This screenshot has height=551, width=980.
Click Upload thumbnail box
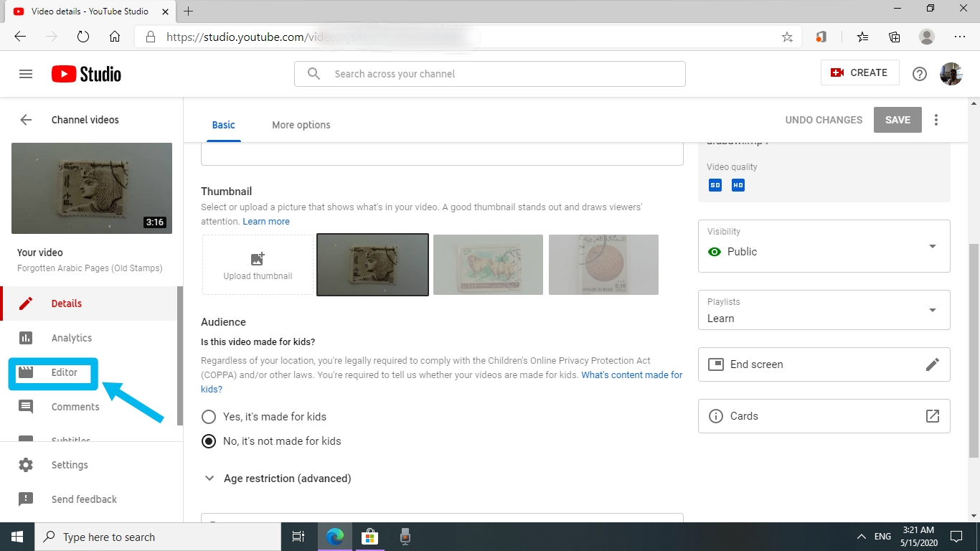258,265
